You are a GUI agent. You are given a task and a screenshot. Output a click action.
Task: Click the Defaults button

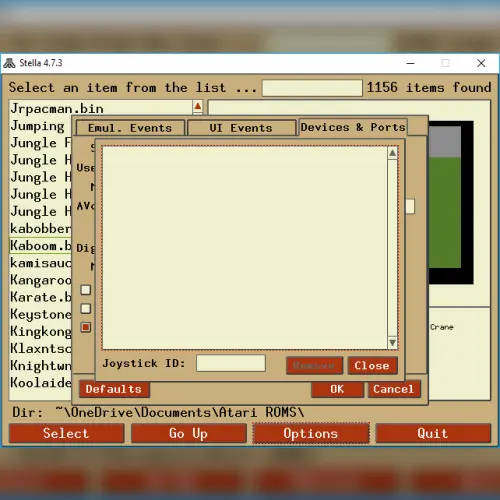pyautogui.click(x=114, y=389)
